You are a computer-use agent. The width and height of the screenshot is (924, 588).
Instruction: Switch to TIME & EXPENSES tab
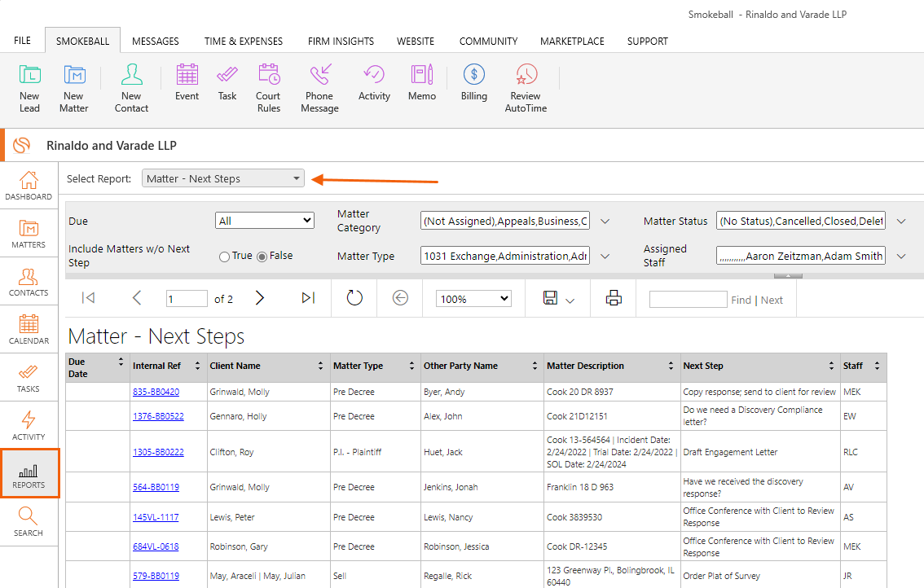244,42
